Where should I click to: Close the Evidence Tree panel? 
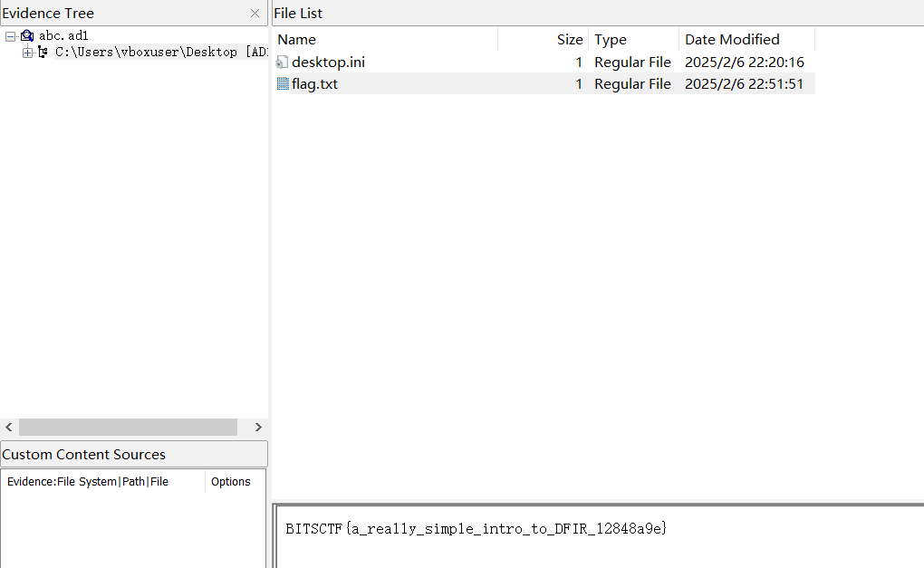[x=255, y=14]
